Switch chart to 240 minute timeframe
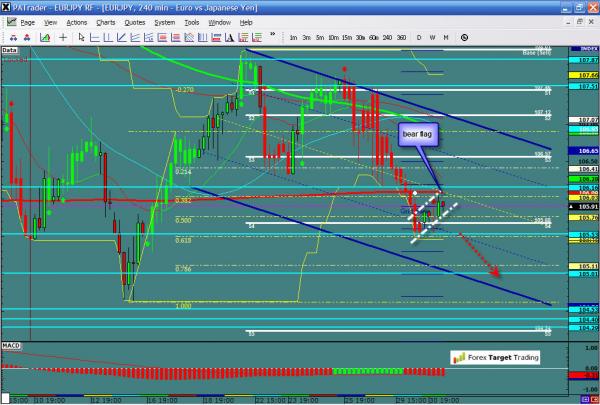The image size is (600, 405). pos(386,37)
